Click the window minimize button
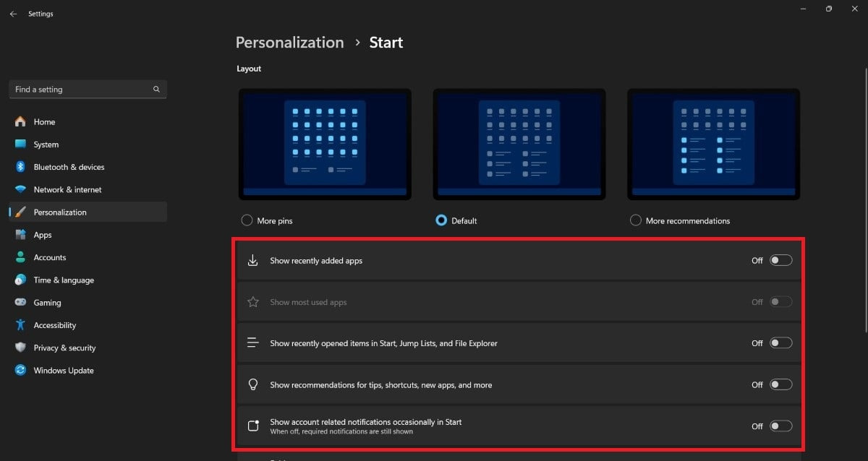Image resolution: width=868 pixels, height=461 pixels. [x=804, y=9]
